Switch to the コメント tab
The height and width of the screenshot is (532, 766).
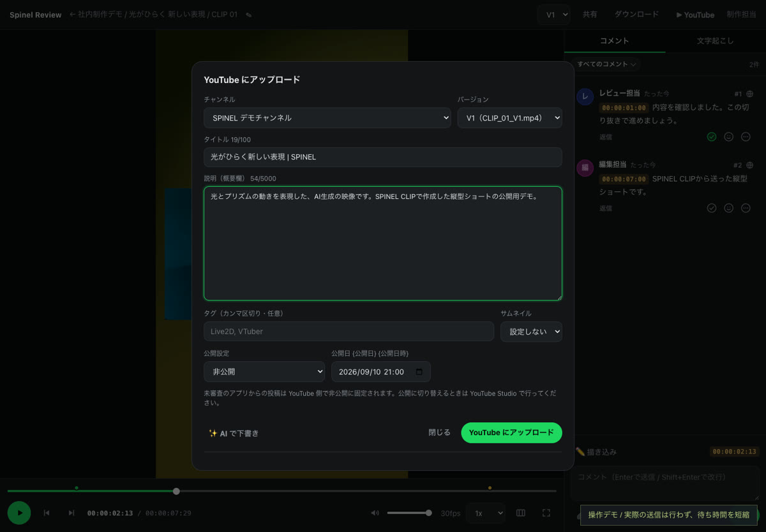coord(615,41)
